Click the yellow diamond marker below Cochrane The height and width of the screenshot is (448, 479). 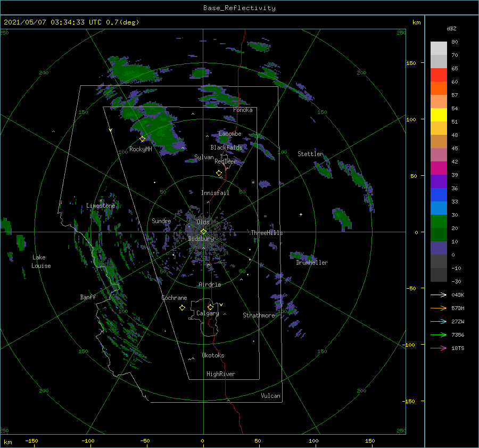[x=183, y=308]
